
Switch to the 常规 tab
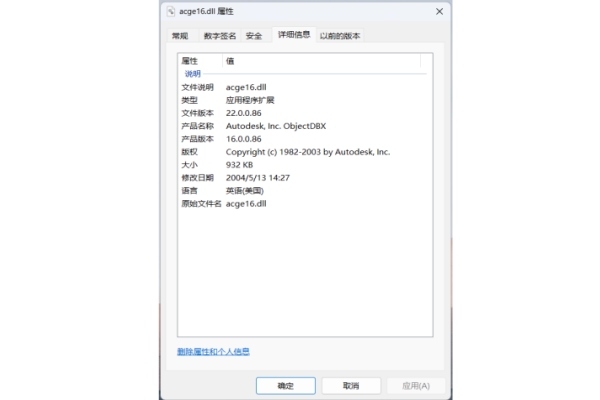point(180,36)
